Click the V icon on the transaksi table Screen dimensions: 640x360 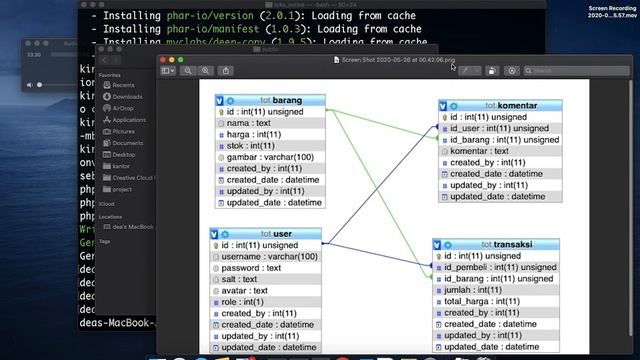437,245
